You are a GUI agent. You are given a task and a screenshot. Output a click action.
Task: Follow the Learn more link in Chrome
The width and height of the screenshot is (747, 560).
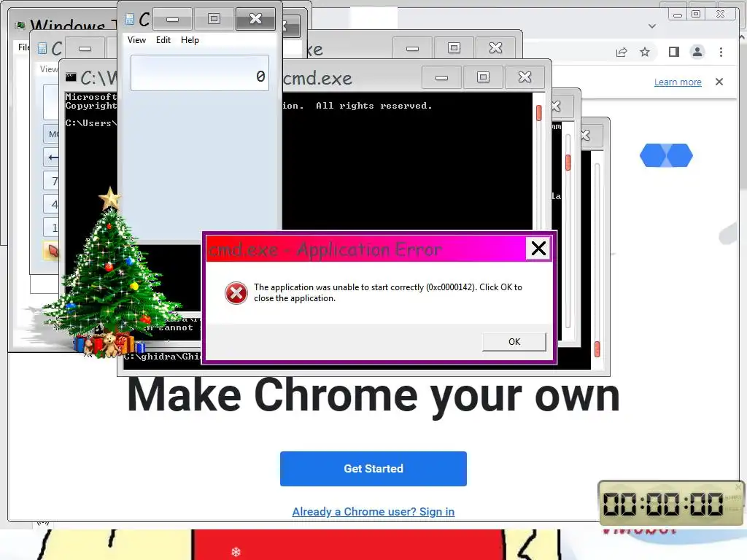(678, 82)
